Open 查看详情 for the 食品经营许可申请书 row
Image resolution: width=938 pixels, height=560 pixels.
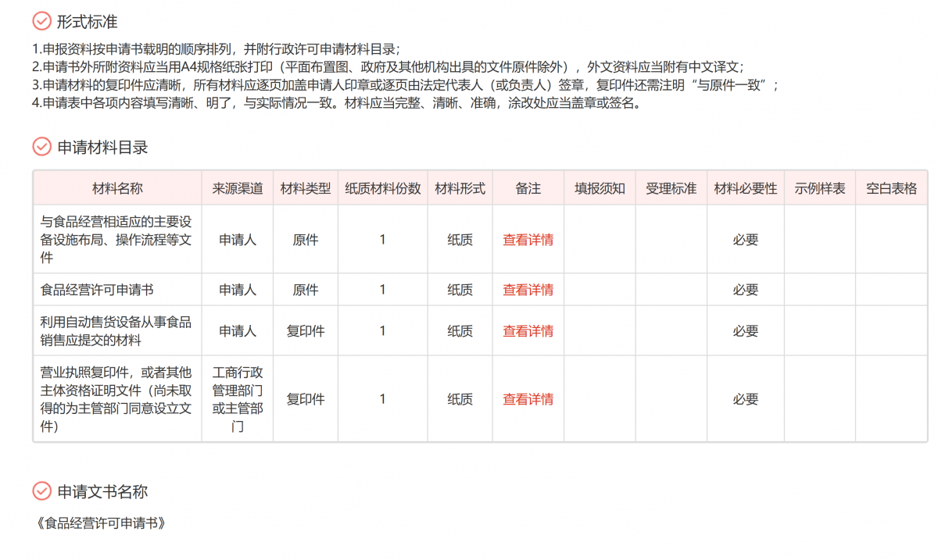528,290
